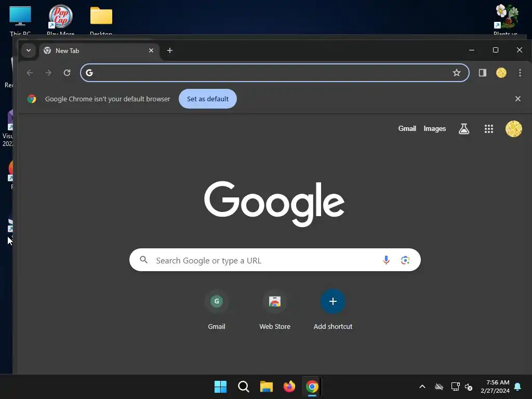The height and width of the screenshot is (399, 532).
Task: Open the Gmail link at top right
Action: [x=407, y=129]
